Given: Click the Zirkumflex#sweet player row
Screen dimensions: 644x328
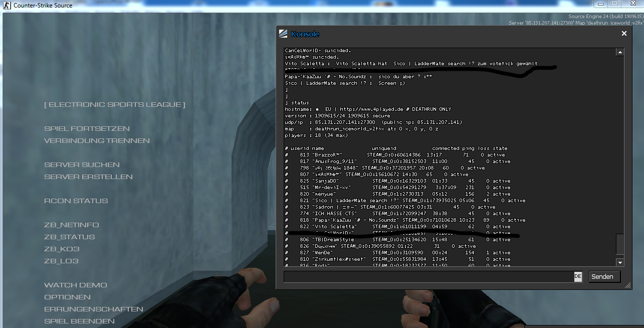Looking at the screenshot, I should (397, 259).
